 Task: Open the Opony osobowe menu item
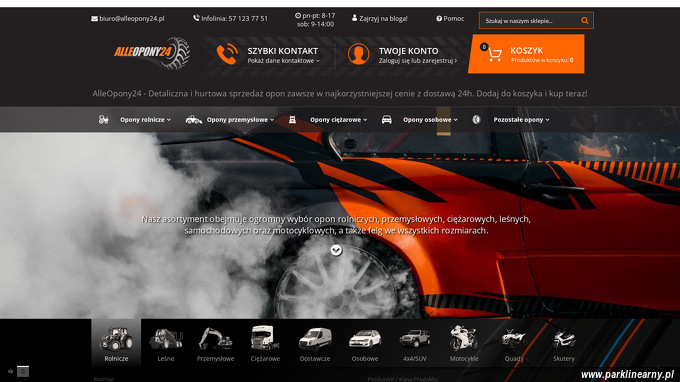(x=430, y=120)
